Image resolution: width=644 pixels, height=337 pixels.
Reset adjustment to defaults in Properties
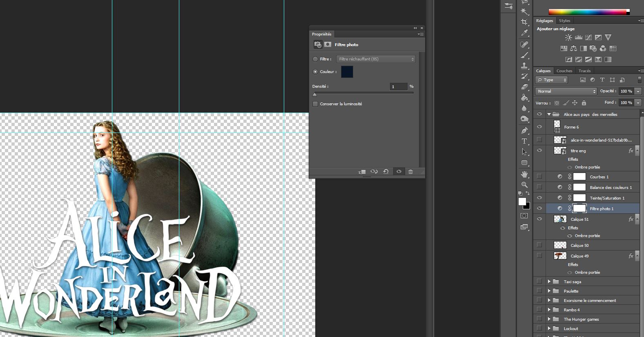(x=386, y=172)
